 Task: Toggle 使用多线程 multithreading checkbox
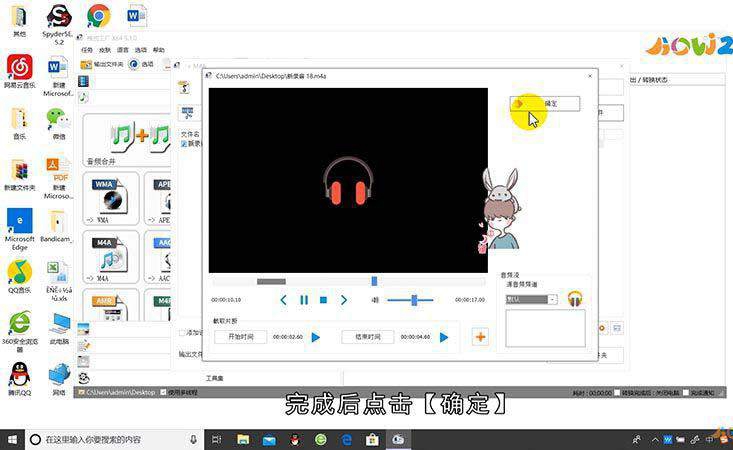tap(164, 392)
